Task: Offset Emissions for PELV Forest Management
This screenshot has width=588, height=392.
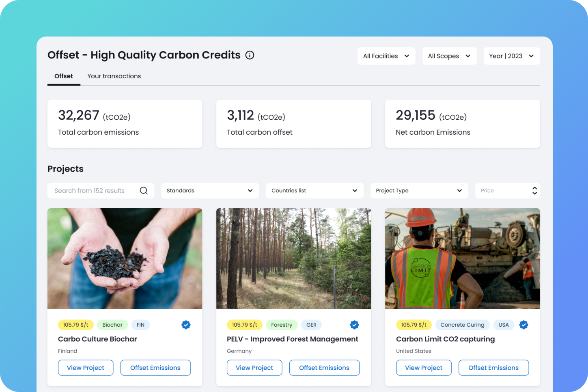Action: click(x=324, y=368)
